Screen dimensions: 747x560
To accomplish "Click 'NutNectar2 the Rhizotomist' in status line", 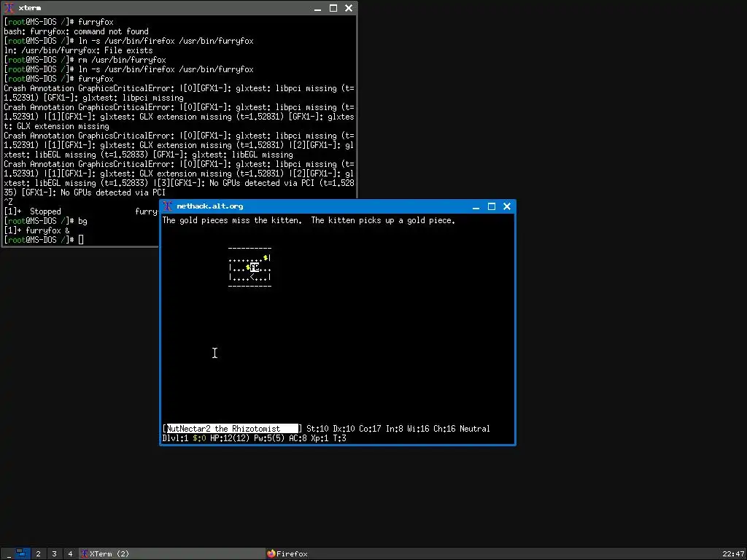I will click(223, 429).
